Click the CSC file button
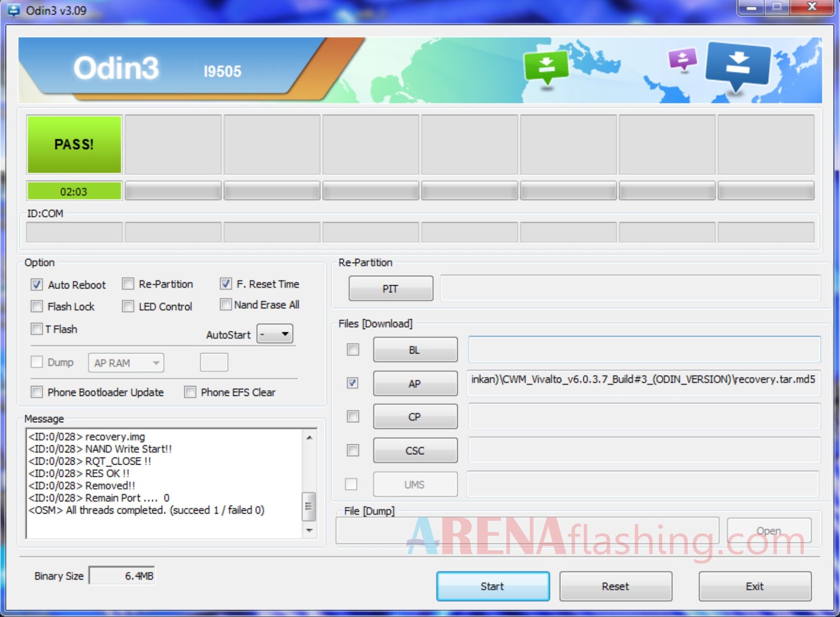The image size is (840, 617). [x=415, y=450]
